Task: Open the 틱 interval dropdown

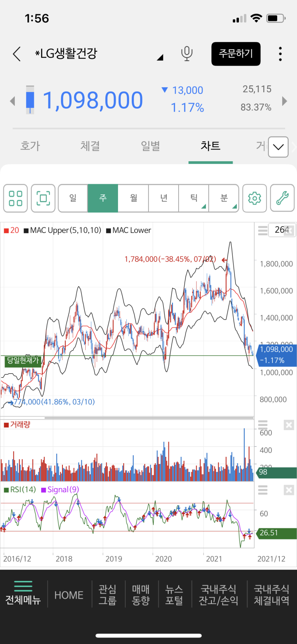Action: [x=194, y=198]
